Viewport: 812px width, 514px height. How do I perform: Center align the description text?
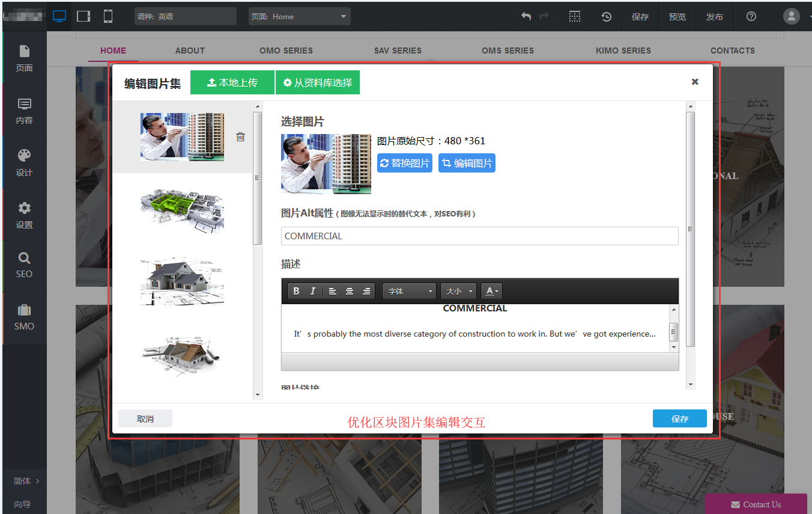(349, 291)
